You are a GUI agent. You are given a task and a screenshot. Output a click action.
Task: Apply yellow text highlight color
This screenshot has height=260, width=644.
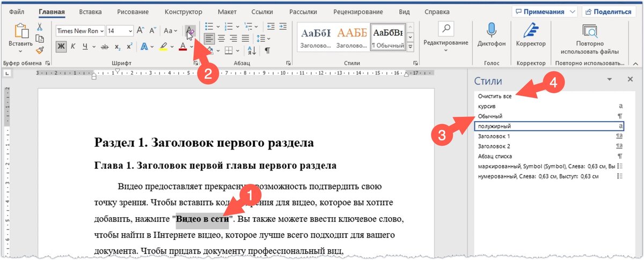164,47
